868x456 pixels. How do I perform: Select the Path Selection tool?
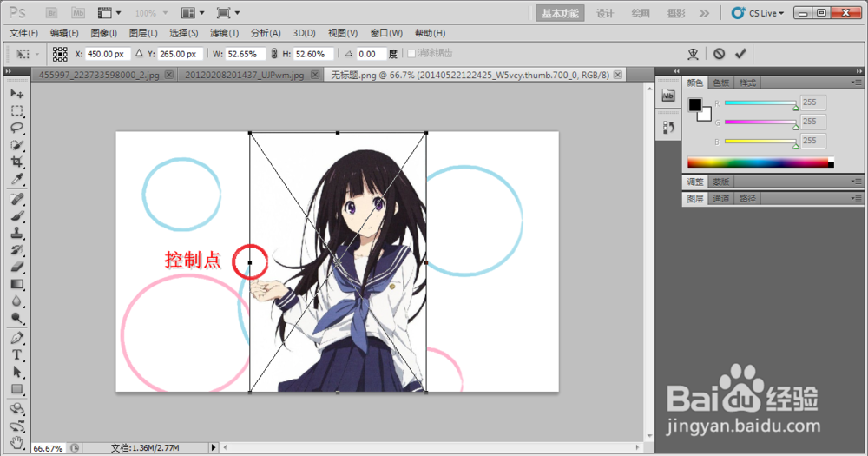coord(17,372)
